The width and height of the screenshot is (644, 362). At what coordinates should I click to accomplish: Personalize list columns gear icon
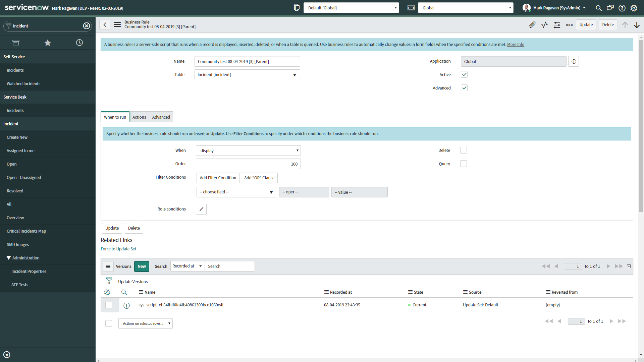[107, 292]
